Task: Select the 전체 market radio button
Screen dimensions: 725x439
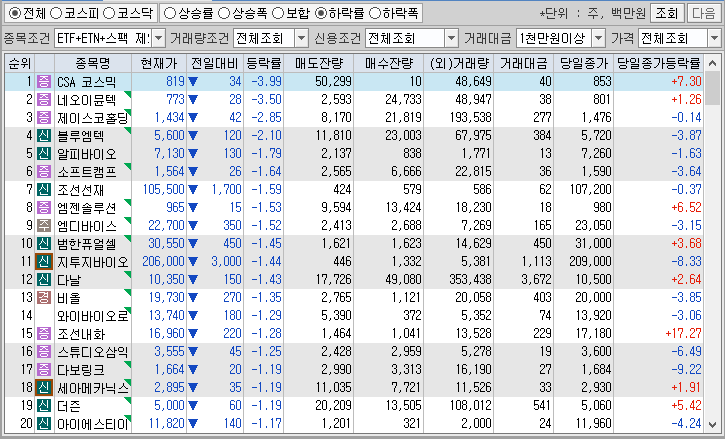Action: point(15,13)
